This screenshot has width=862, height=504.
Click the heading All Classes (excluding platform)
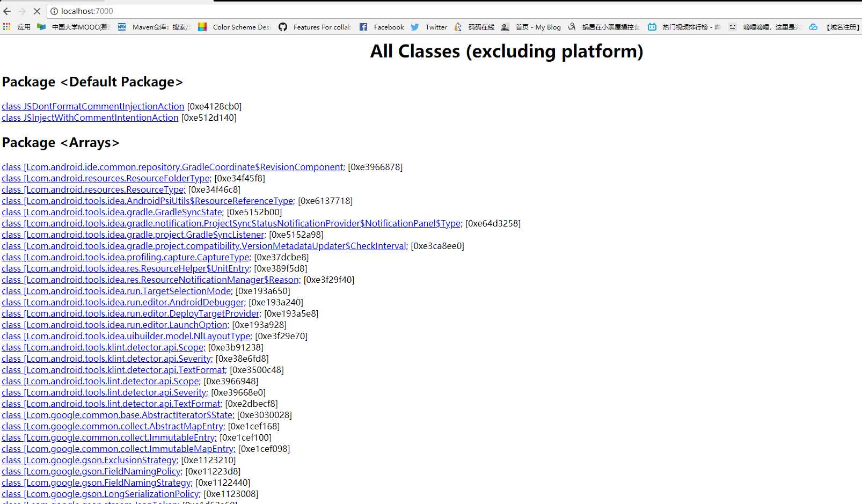[507, 51]
